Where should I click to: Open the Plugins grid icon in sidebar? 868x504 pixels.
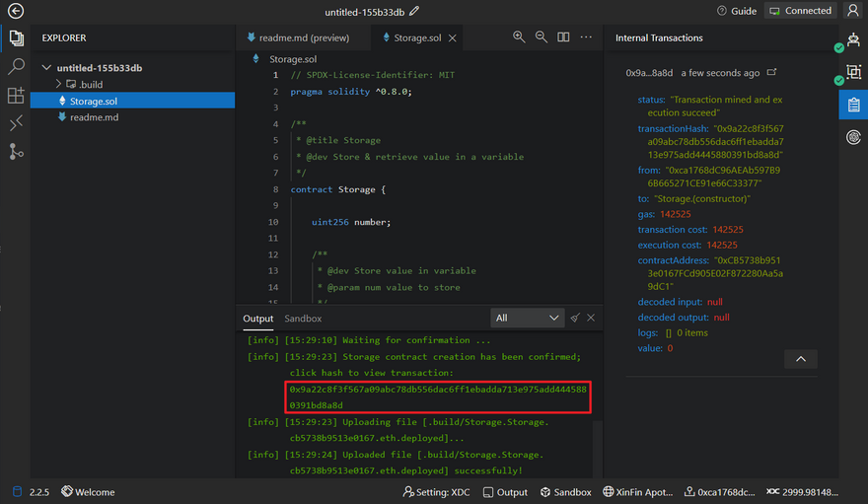coord(16,95)
